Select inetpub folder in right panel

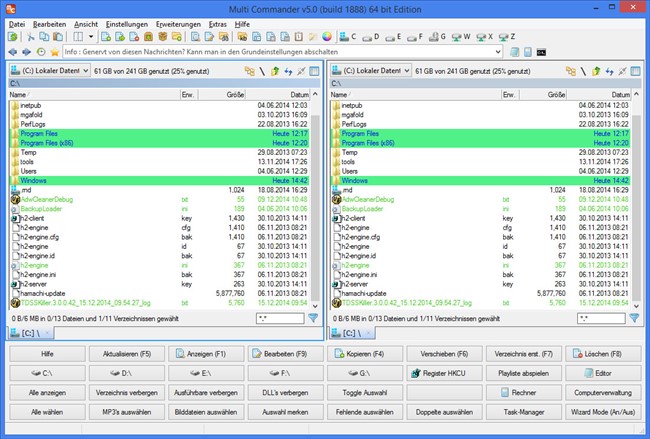click(480, 105)
